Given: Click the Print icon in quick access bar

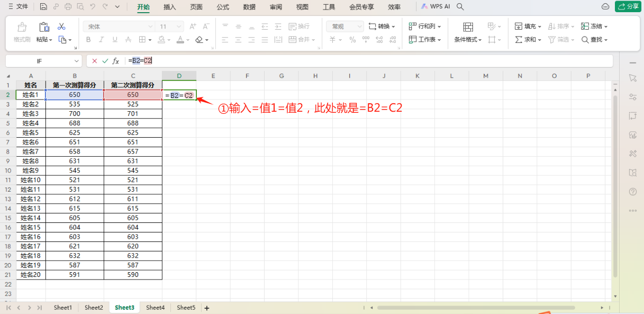Looking at the screenshot, I should pyautogui.click(x=68, y=7).
